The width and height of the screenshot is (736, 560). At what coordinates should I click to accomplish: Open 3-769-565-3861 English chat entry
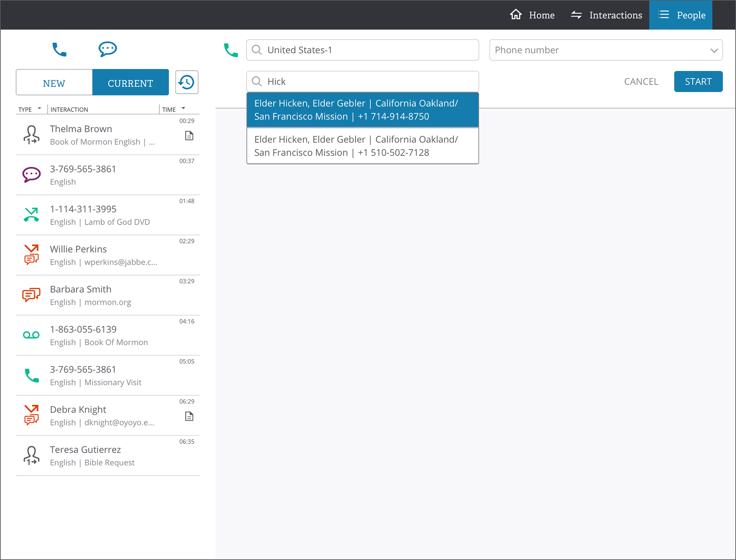[108, 175]
